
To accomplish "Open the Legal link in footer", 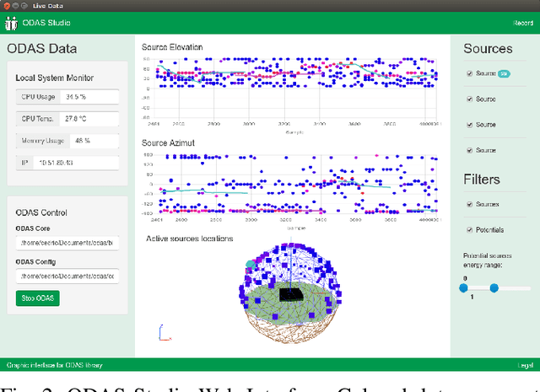I will click(525, 365).
